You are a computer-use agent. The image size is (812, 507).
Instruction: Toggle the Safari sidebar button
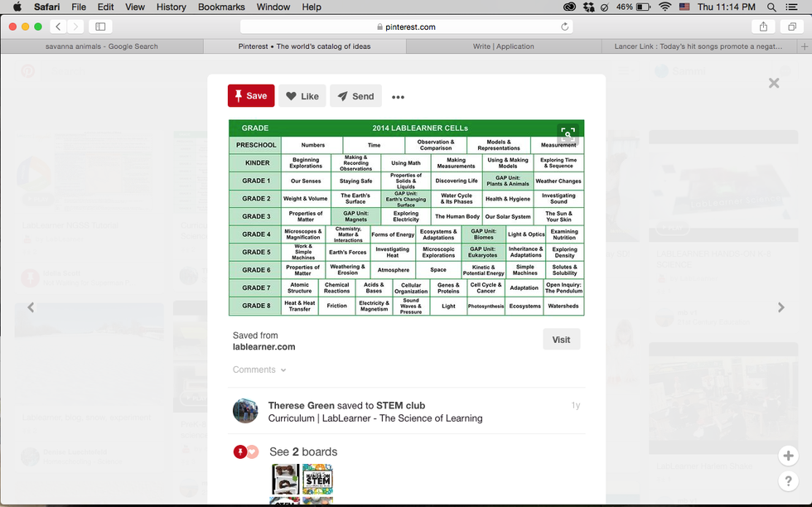point(100,27)
